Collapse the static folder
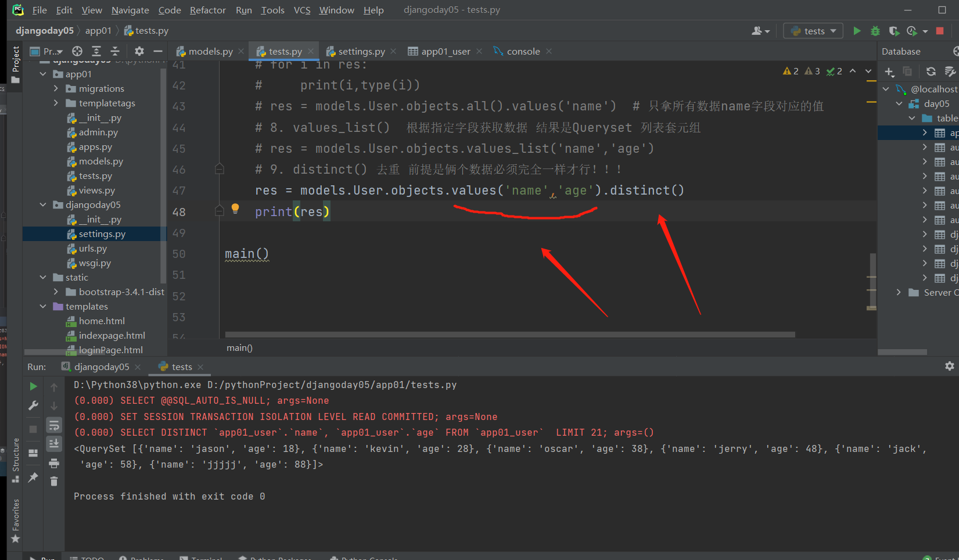This screenshot has height=560, width=959. (43, 277)
